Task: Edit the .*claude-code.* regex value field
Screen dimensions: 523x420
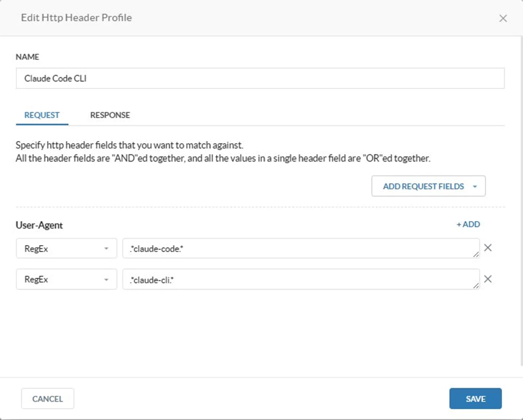Action: point(301,248)
